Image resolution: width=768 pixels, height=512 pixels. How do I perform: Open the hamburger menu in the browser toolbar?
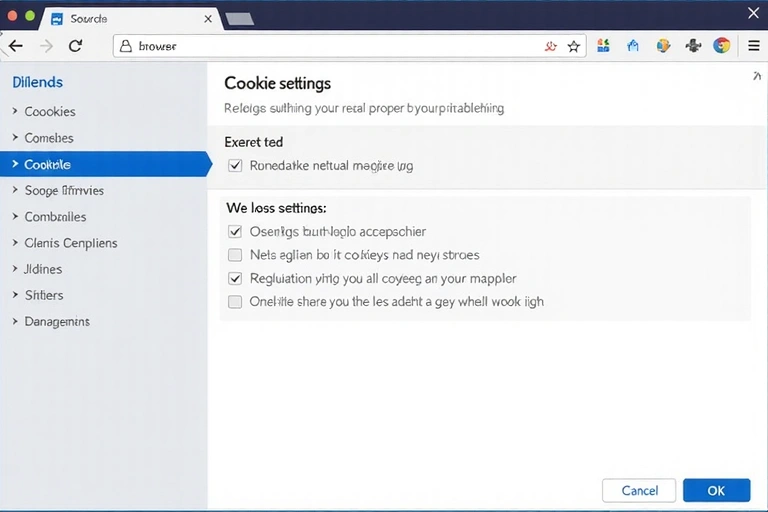[x=754, y=46]
